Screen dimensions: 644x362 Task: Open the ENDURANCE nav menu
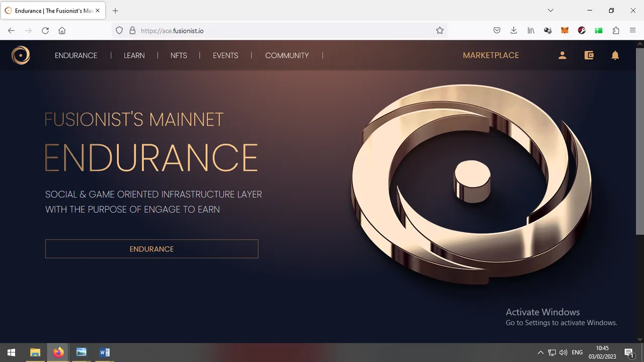[x=76, y=55]
